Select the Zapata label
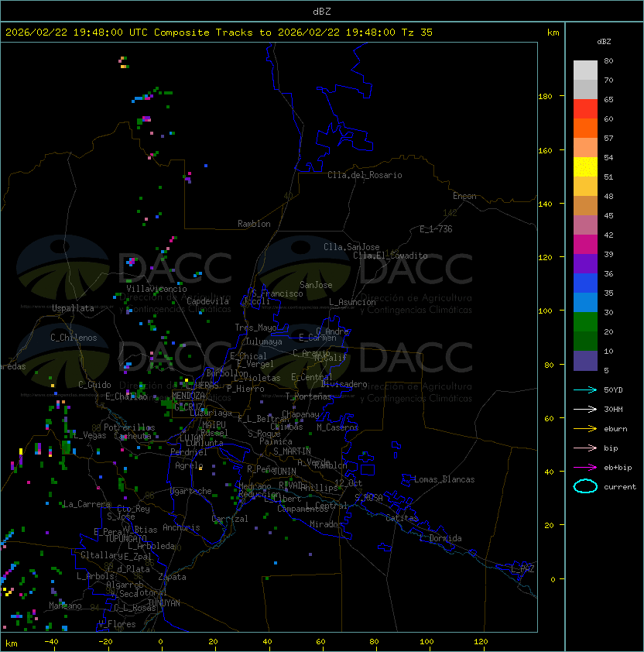 point(172,577)
